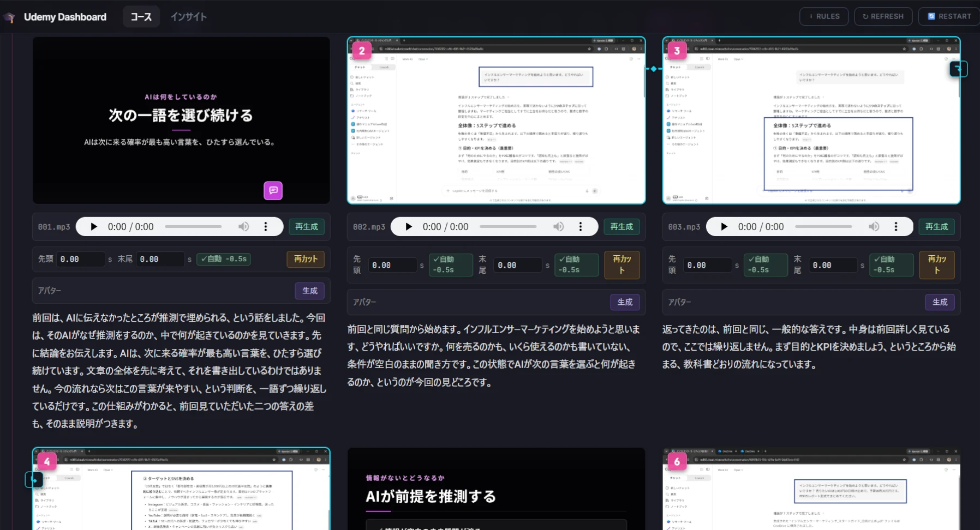Generate avatar for slide 1 with 生成

[x=310, y=291]
